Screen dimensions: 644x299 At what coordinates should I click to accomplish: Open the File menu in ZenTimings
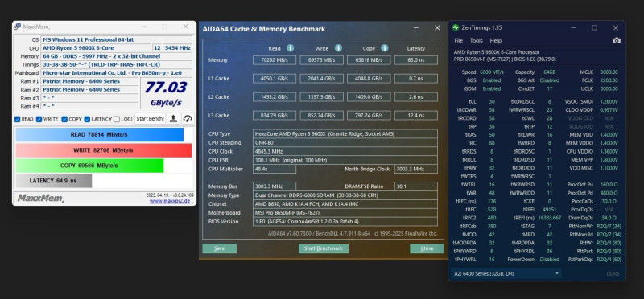pos(458,41)
